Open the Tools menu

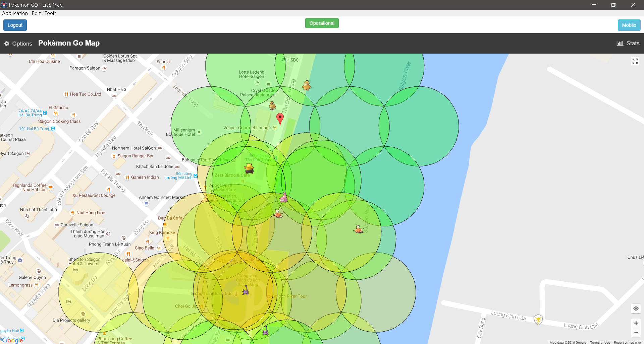tap(50, 13)
